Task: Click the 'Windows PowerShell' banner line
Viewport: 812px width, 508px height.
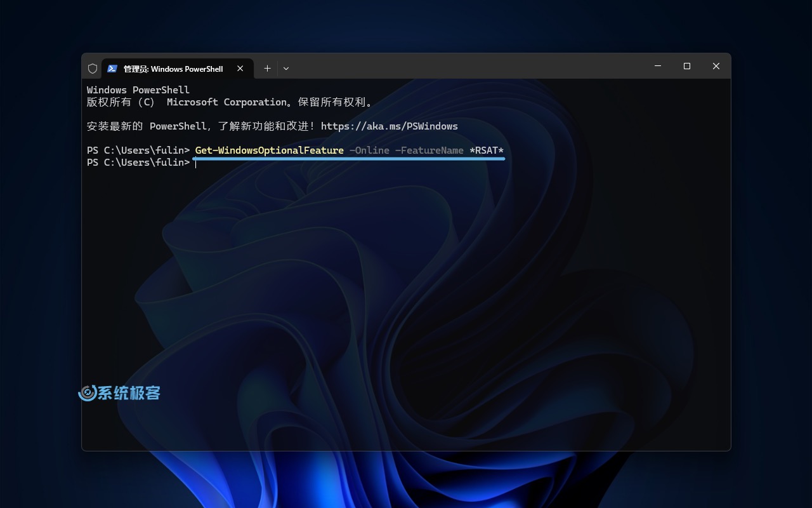Action: tap(138, 90)
